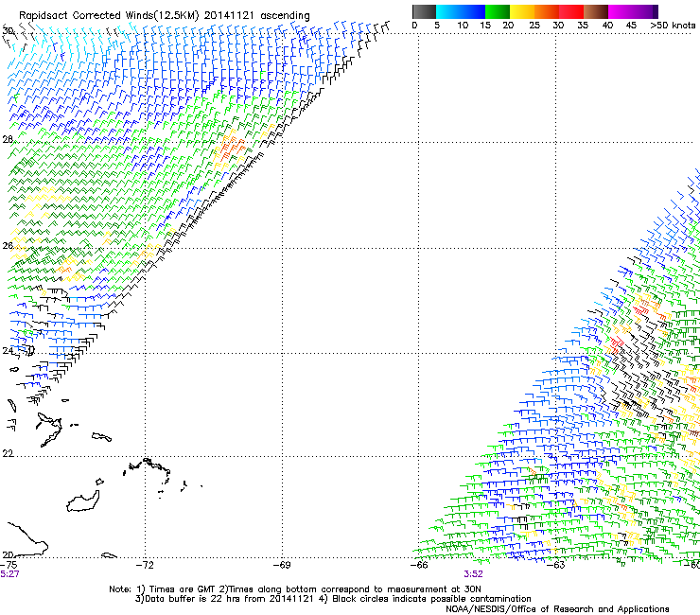The width and height of the screenshot is (700, 615).
Task: Click the yellow 20-25 knots legend segment
Action: 522,11
